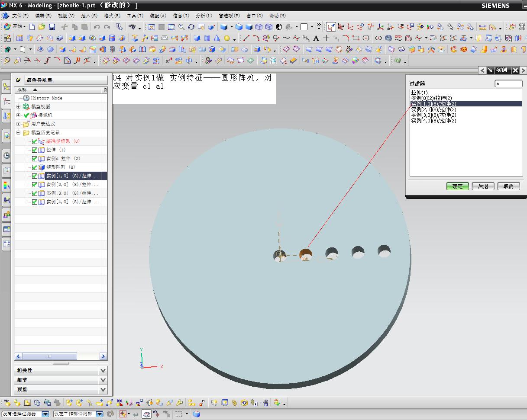Select the Cylinder primitive icon
Image resolution: width=527 pixels, height=420 pixels.
[207, 38]
